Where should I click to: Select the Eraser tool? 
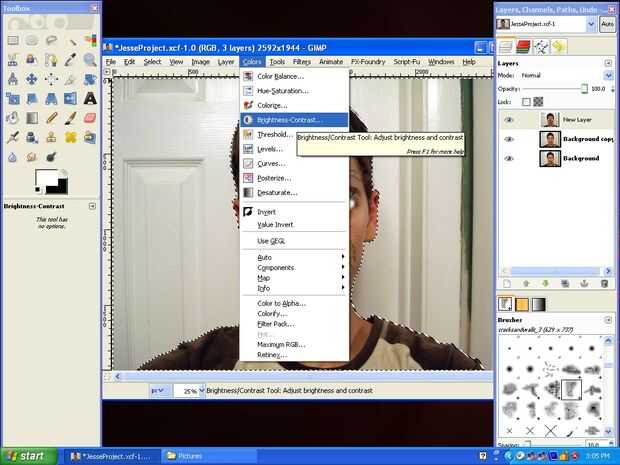pyautogui.click(x=90, y=118)
